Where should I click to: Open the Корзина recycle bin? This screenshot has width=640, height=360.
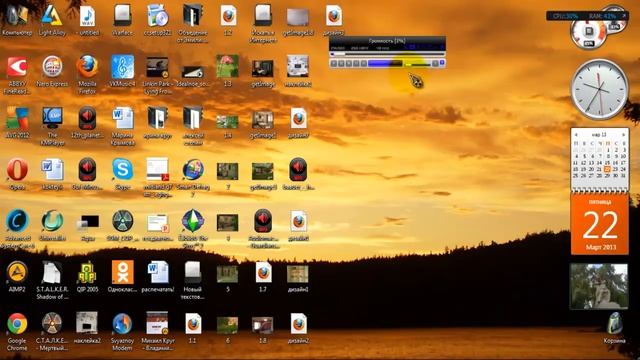[614, 328]
